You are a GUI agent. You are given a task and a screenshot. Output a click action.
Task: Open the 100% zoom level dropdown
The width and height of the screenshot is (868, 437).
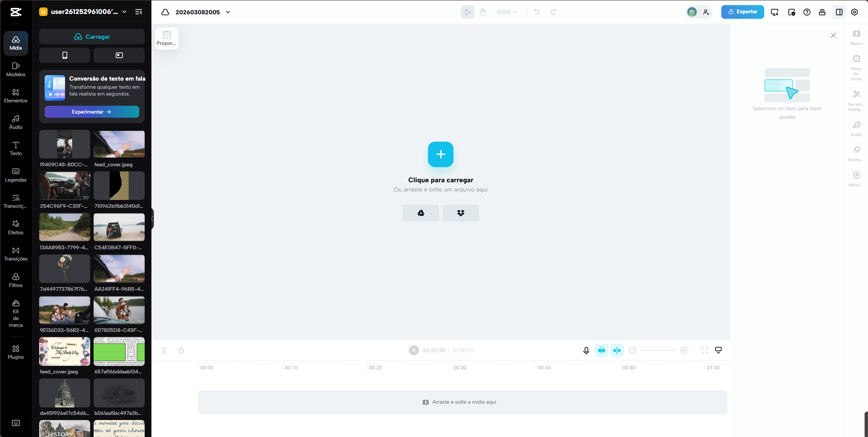click(507, 12)
